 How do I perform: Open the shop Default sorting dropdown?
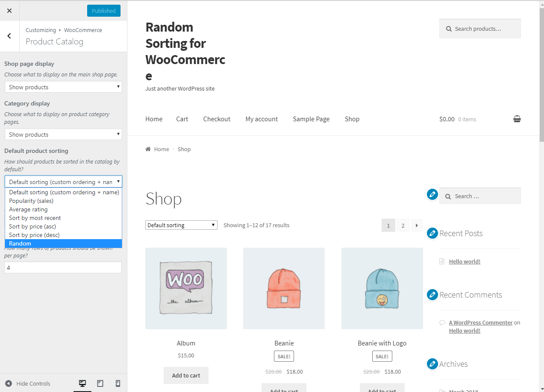[x=181, y=225]
